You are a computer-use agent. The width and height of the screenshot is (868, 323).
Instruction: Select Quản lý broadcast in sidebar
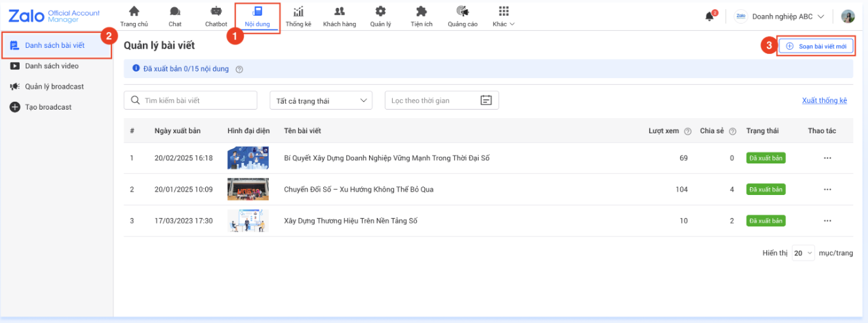[47, 86]
